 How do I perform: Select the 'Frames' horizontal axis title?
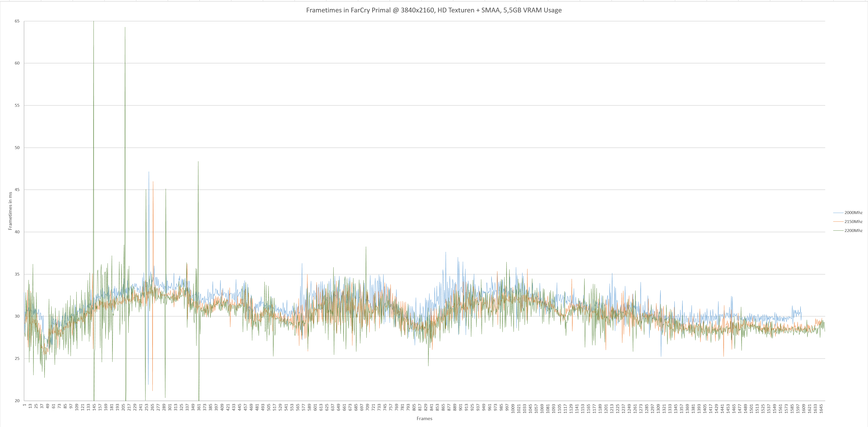(424, 419)
